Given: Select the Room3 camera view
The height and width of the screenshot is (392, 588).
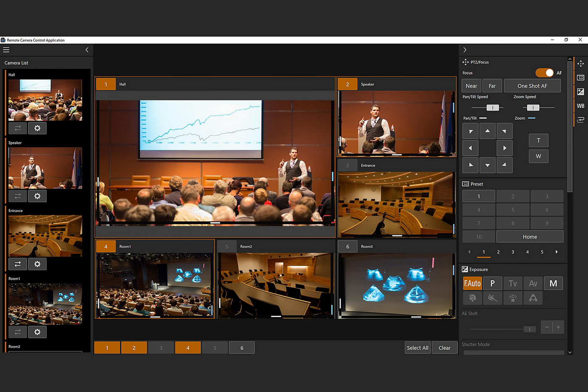Looking at the screenshot, I should pyautogui.click(x=396, y=285).
